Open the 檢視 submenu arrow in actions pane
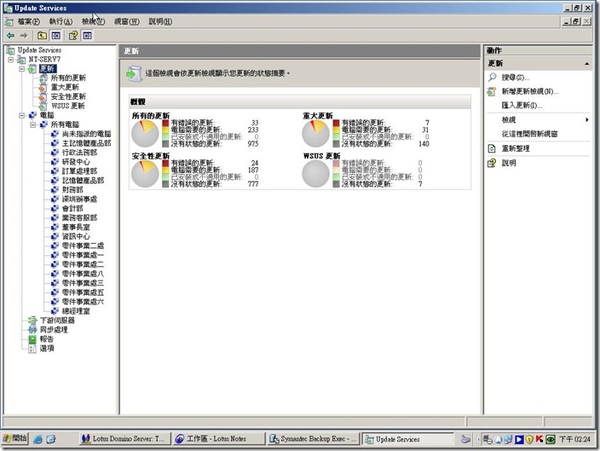The height and width of the screenshot is (451, 600). pyautogui.click(x=587, y=120)
